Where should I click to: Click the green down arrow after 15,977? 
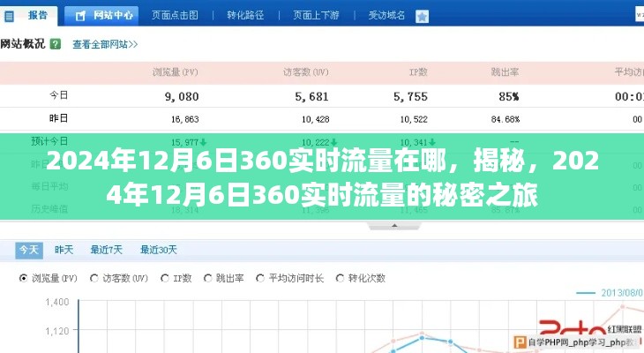[x=204, y=141]
